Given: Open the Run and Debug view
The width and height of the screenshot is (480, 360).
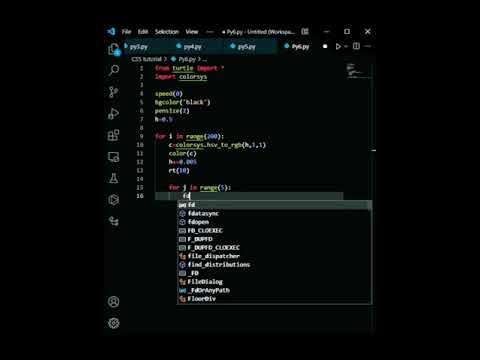Looking at the screenshot, I should pyautogui.click(x=114, y=114).
